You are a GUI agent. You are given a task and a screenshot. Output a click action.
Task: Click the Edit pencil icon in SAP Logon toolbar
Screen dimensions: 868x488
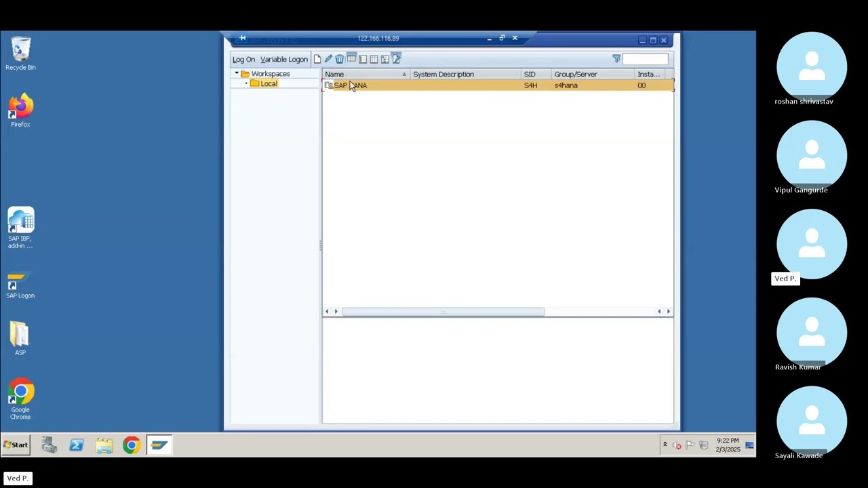(x=328, y=59)
